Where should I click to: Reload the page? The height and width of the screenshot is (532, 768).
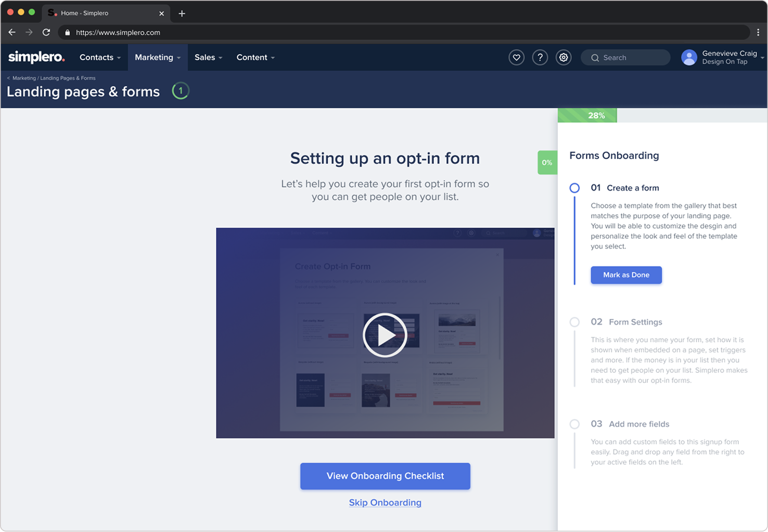pyautogui.click(x=46, y=32)
